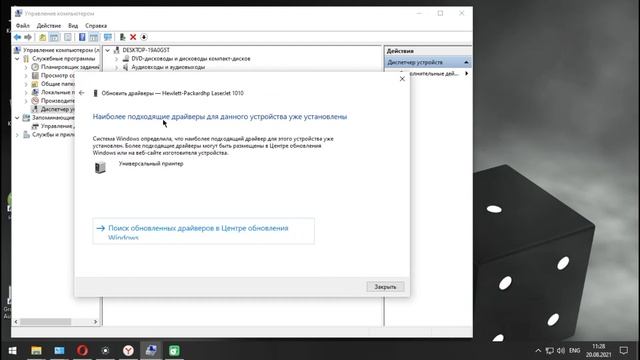Viewport: 640px width, 360px height.
Task: Open Дополнительные действия submenu arrow
Action: coord(466,73)
